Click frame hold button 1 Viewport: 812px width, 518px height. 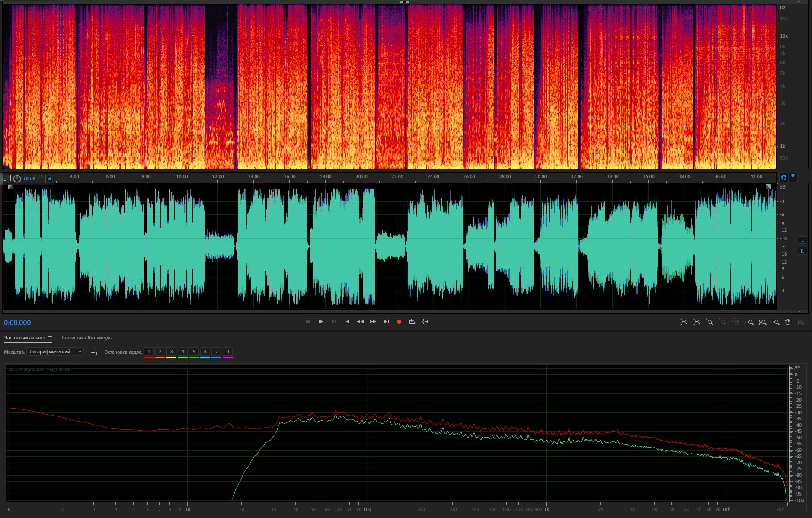pos(149,352)
